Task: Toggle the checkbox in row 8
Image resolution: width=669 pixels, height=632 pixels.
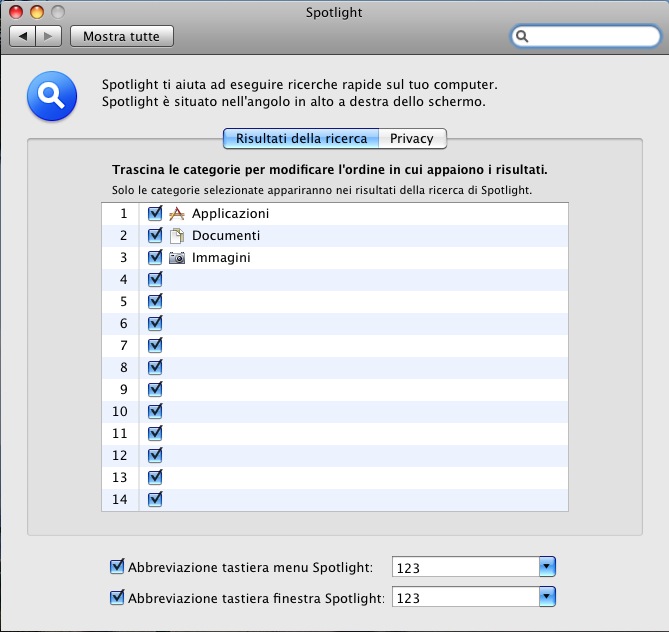Action: tap(155, 367)
